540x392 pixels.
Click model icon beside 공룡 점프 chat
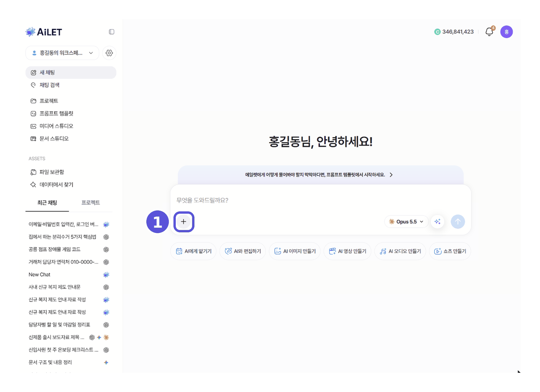[106, 250]
